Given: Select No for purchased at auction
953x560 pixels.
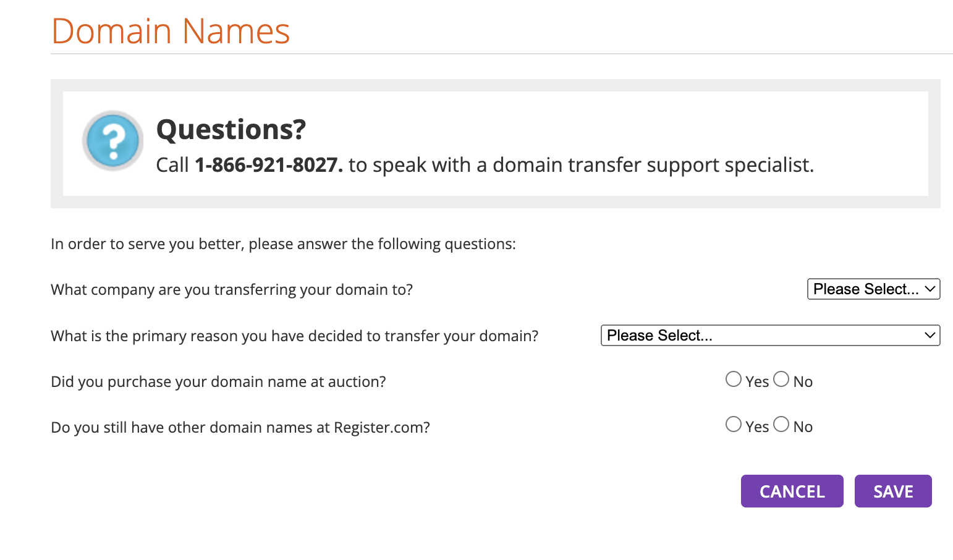Looking at the screenshot, I should (781, 379).
